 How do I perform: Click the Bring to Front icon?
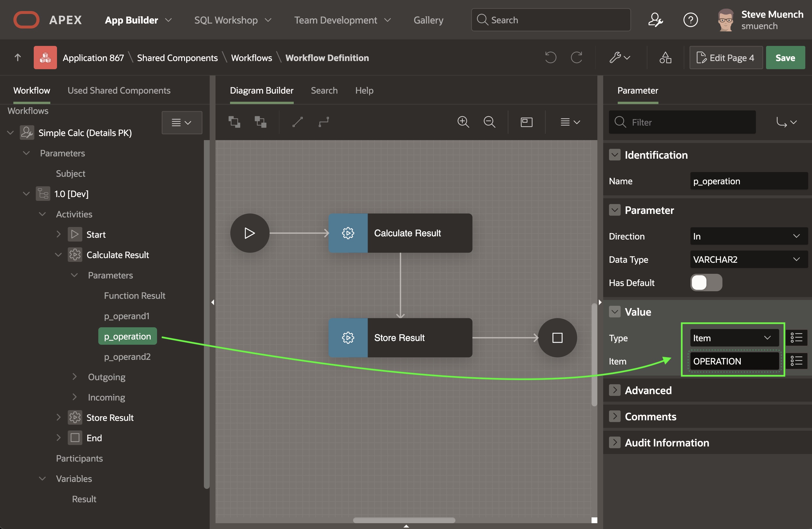click(234, 122)
